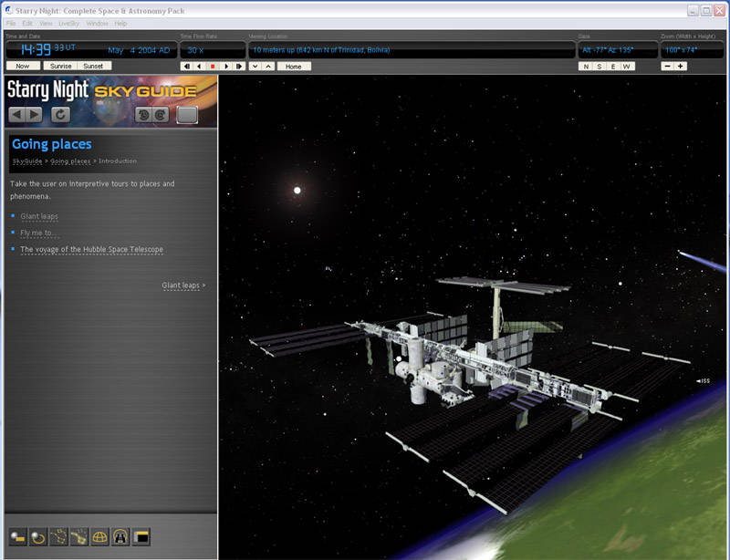This screenshot has width=730, height=560.
Task: Toggle constellation illustrations icon
Action: point(79,537)
